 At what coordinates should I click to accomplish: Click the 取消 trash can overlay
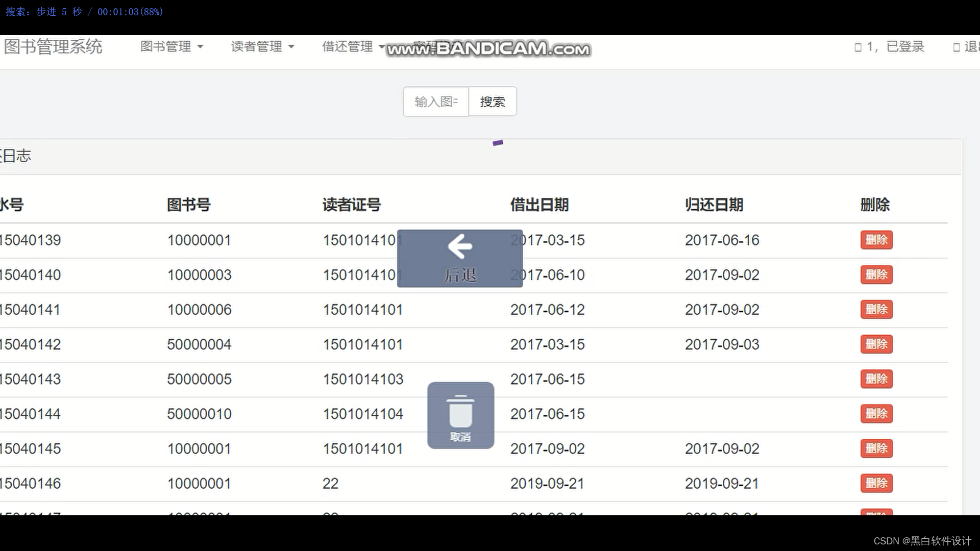tap(460, 415)
